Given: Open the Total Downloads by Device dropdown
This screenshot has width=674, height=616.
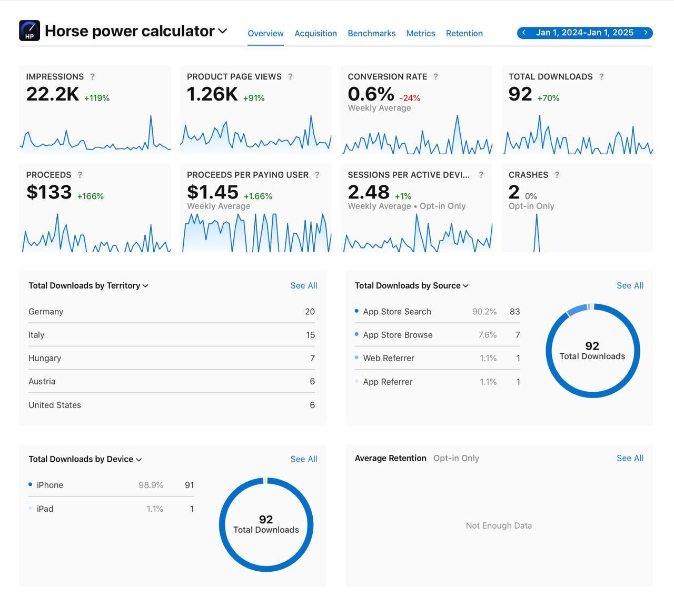Looking at the screenshot, I should [139, 460].
